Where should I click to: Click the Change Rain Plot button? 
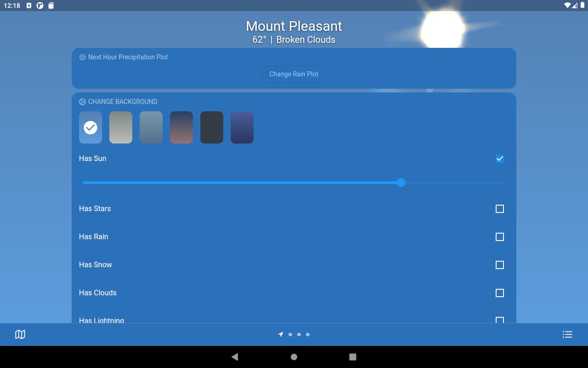(294, 74)
